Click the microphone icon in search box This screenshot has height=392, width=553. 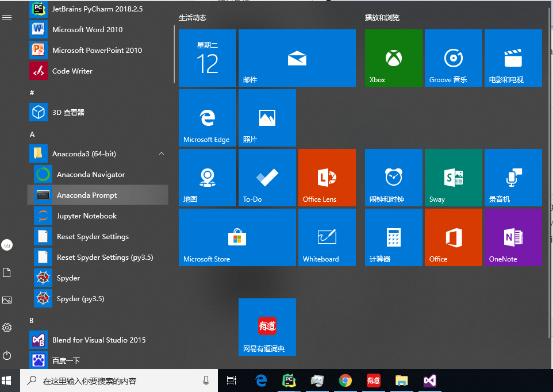[x=206, y=381]
